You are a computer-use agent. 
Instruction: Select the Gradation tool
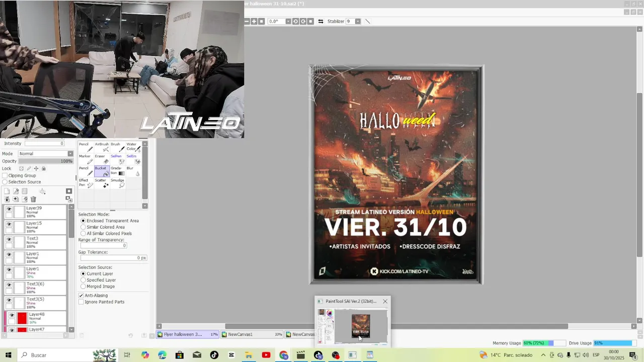point(117,171)
